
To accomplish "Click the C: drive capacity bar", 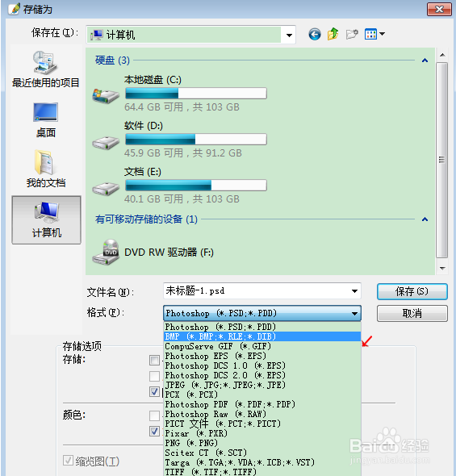I will click(196, 94).
